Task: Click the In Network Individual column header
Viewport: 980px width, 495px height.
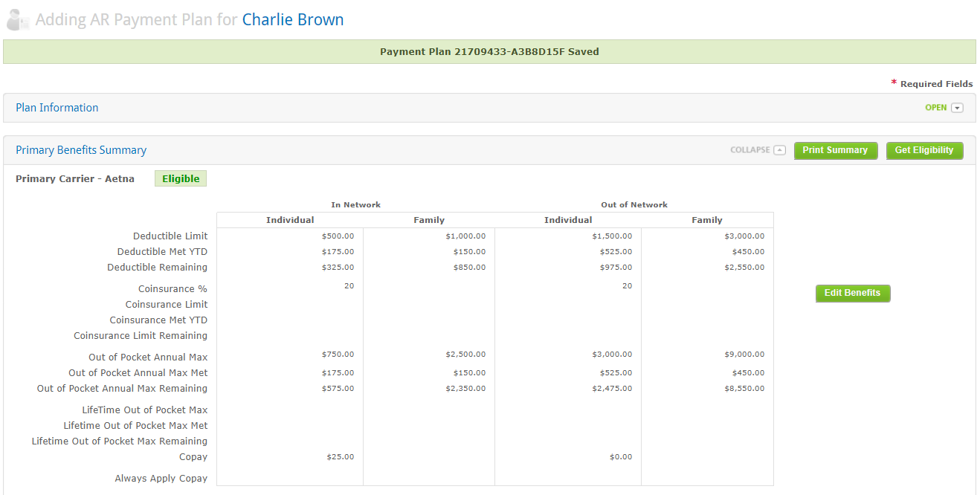Action: tap(290, 220)
